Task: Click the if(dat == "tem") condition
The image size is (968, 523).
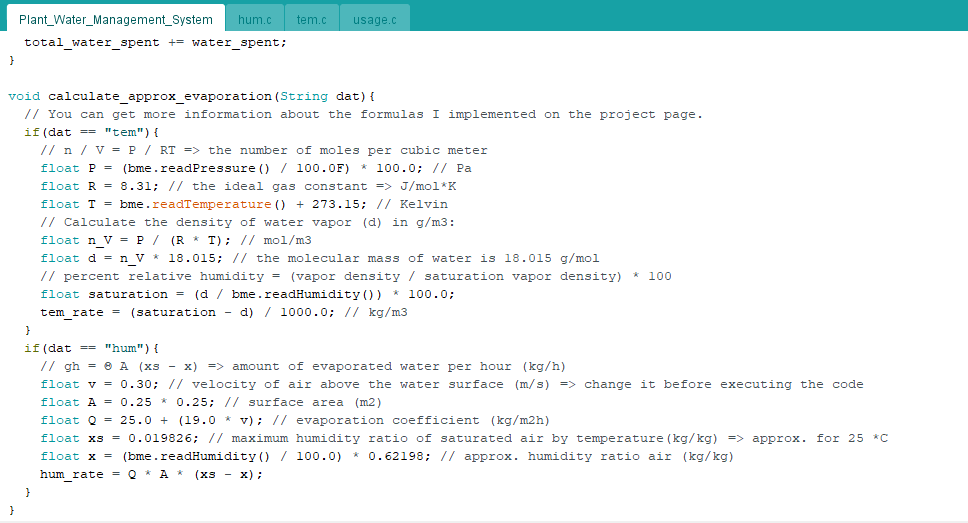Action: click(92, 132)
